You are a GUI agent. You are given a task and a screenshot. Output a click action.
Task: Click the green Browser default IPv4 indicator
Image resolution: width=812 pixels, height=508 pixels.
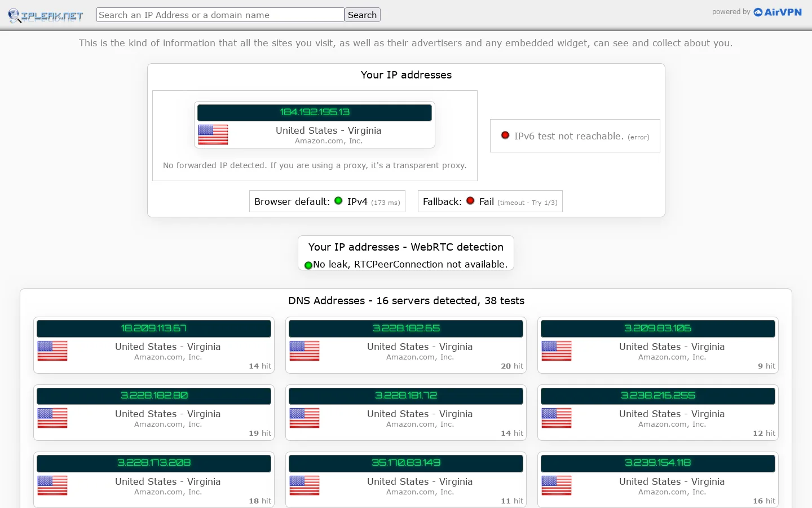[338, 200]
